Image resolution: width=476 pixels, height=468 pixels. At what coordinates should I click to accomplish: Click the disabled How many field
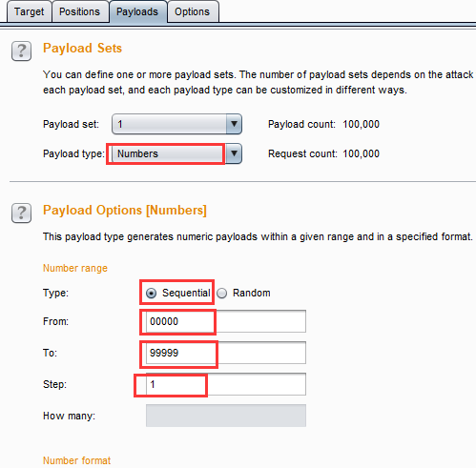[226, 416]
